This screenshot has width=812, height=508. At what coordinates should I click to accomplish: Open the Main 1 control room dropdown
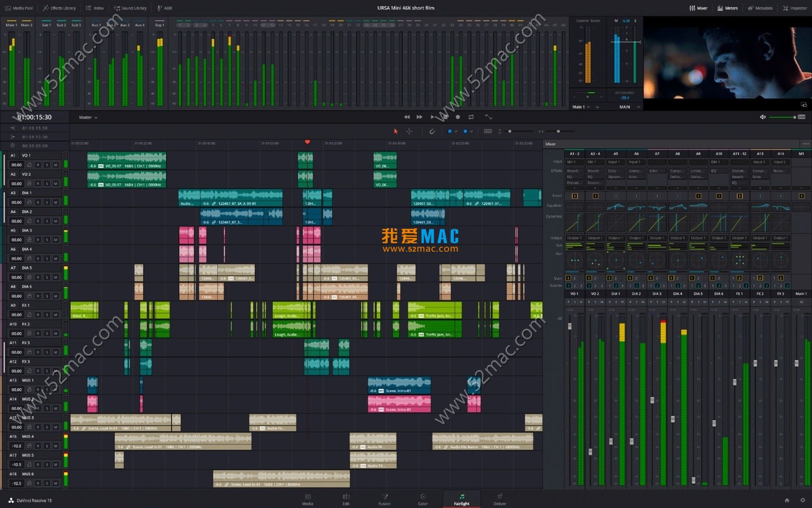(581, 107)
